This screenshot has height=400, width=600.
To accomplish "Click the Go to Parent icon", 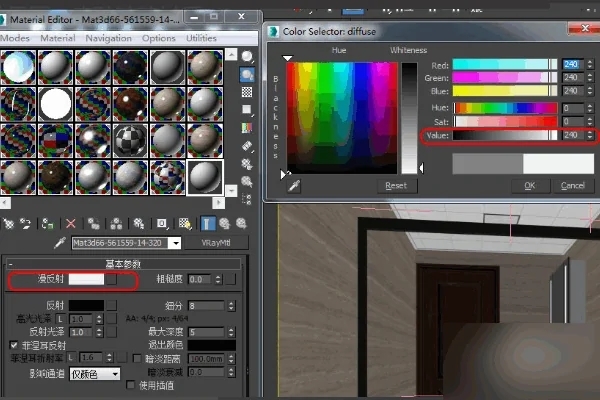I will tap(225, 224).
